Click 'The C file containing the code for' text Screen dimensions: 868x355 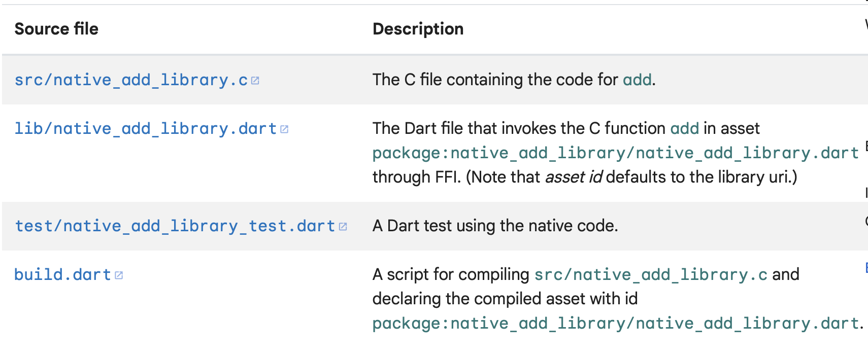click(495, 80)
